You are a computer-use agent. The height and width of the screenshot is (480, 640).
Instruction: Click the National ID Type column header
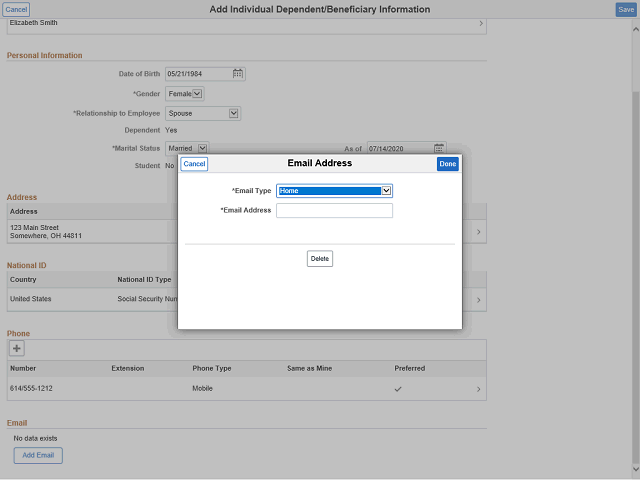tap(144, 280)
